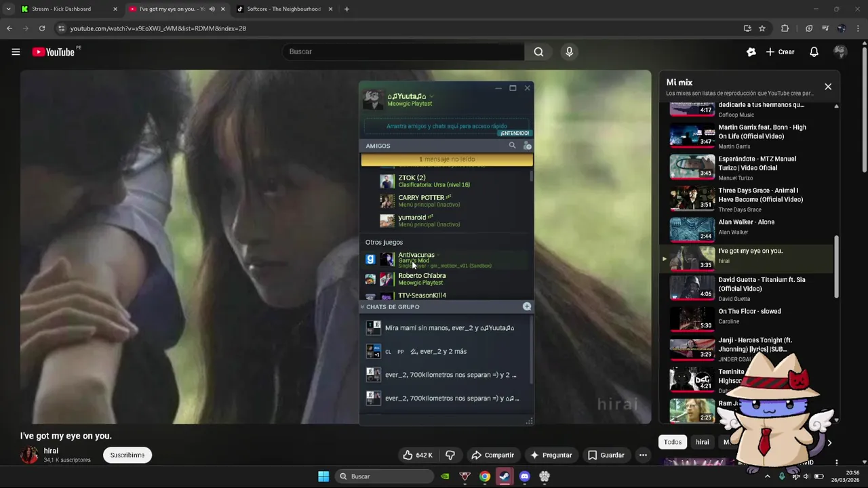This screenshot has height=488, width=868.
Task: Add a friend icon in Steam
Action: [527, 145]
